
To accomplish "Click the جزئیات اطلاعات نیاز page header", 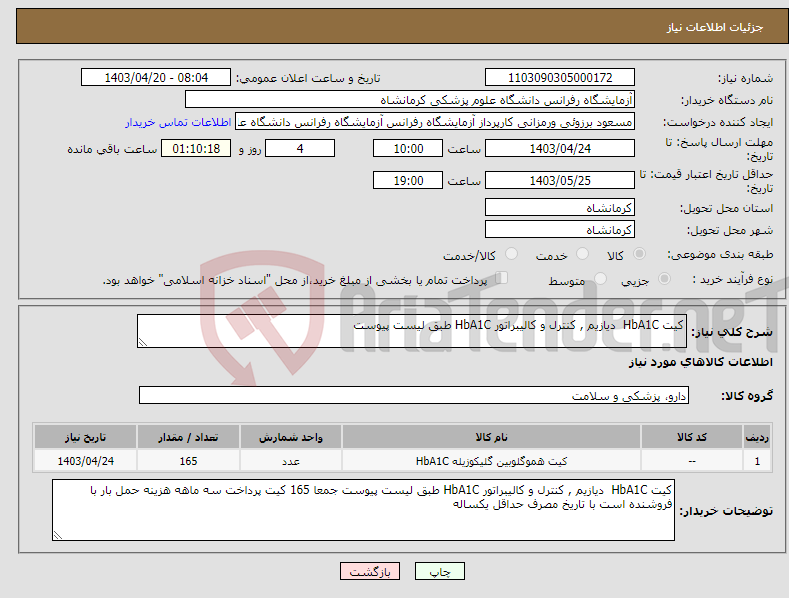I will coord(715,27).
